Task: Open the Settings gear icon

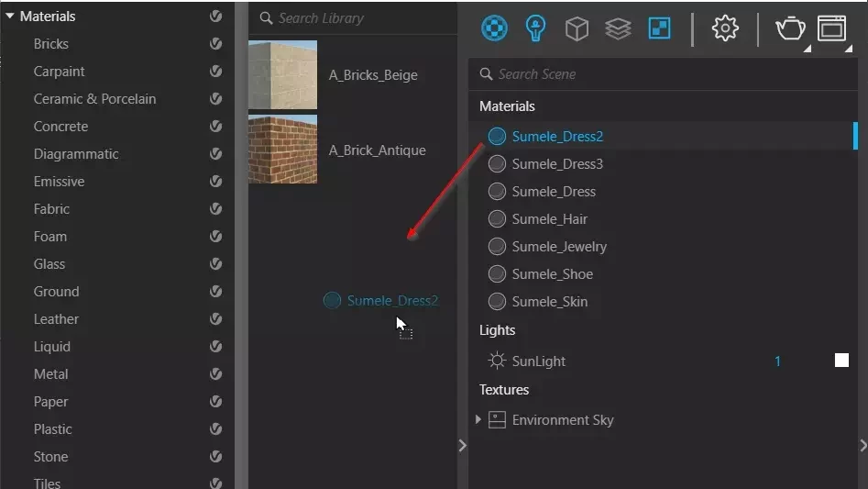Action: coord(725,28)
